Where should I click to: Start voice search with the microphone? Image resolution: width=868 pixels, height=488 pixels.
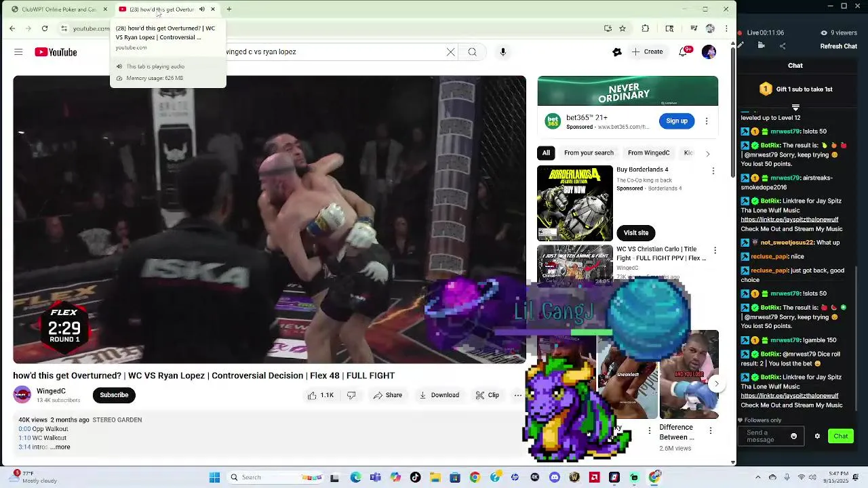point(502,52)
